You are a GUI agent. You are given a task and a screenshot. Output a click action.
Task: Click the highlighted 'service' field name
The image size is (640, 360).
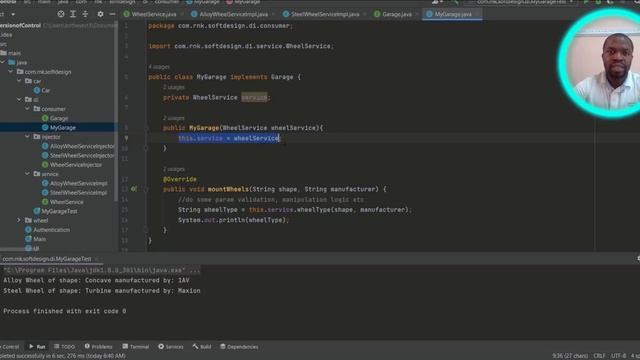[254, 97]
